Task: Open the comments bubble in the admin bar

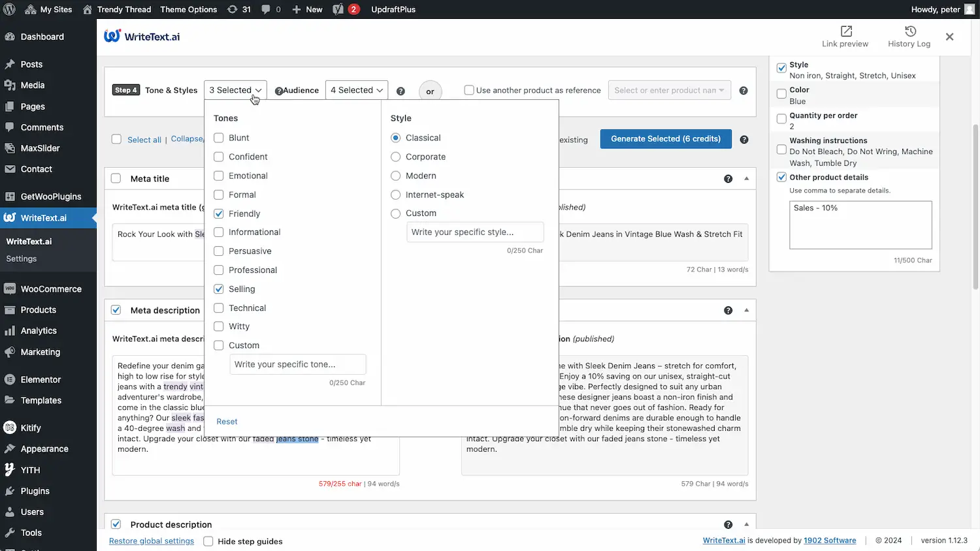Action: tap(270, 9)
